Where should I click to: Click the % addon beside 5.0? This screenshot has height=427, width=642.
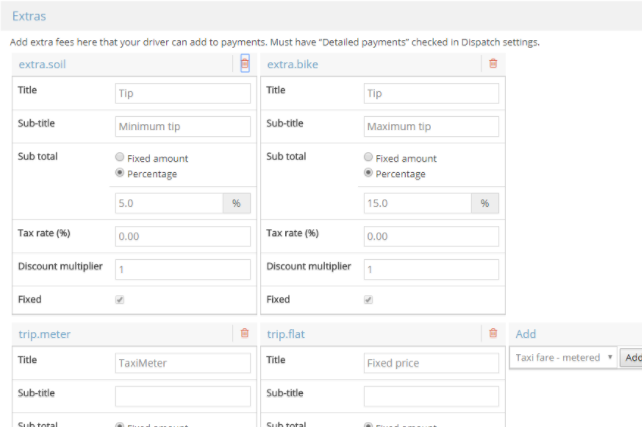237,203
